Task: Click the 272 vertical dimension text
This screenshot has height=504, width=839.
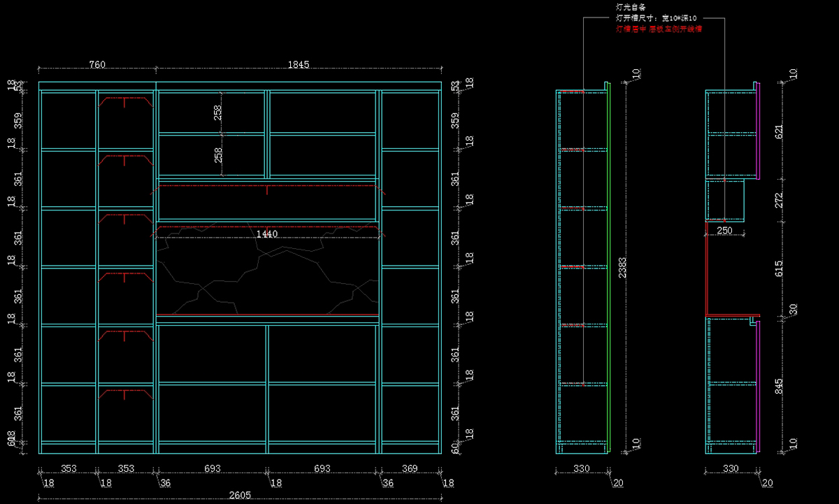Action: point(780,201)
